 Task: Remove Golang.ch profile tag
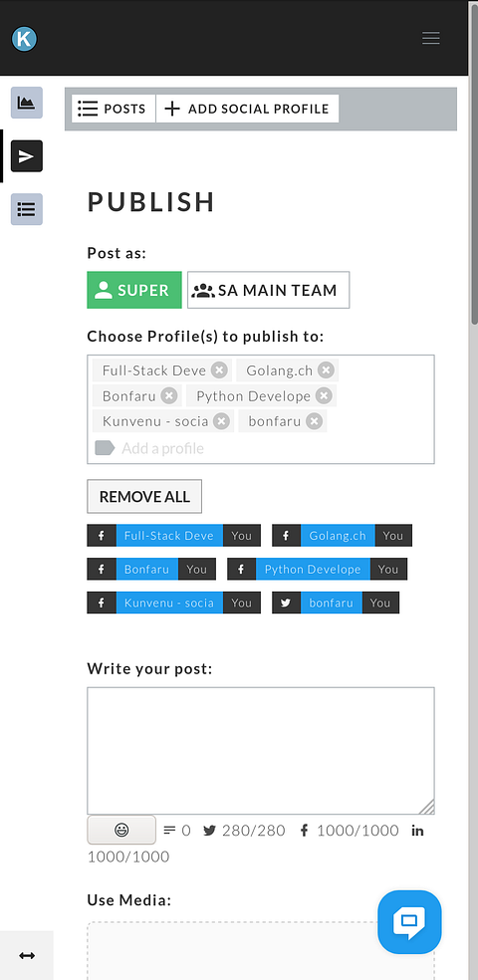[x=326, y=370]
